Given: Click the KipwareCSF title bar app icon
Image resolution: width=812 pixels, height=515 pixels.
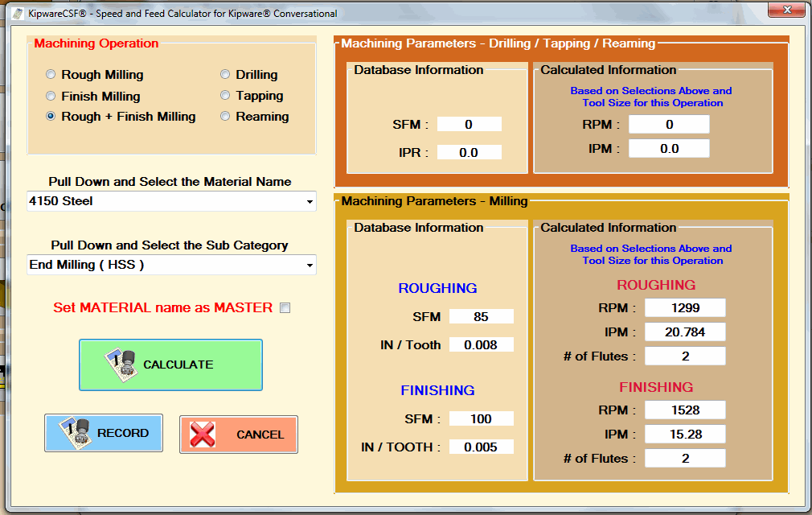Looking at the screenshot, I should (x=18, y=14).
